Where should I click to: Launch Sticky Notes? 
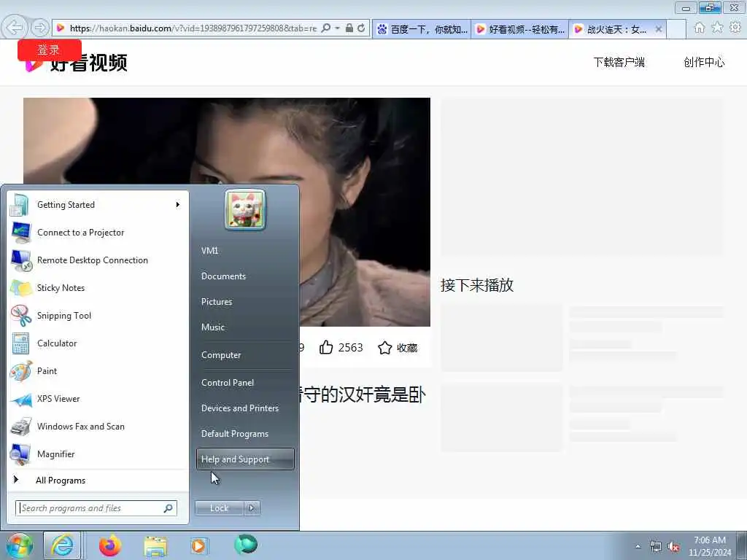pyautogui.click(x=98, y=287)
